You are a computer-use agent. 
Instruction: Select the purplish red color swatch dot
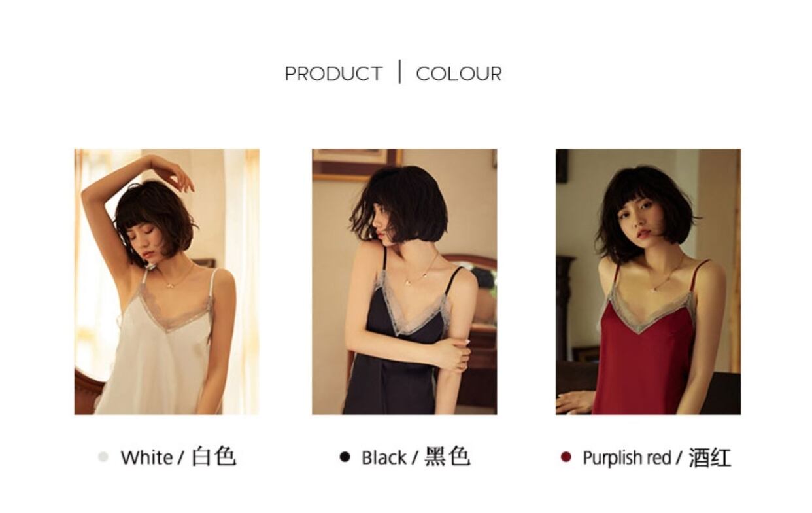(x=566, y=457)
